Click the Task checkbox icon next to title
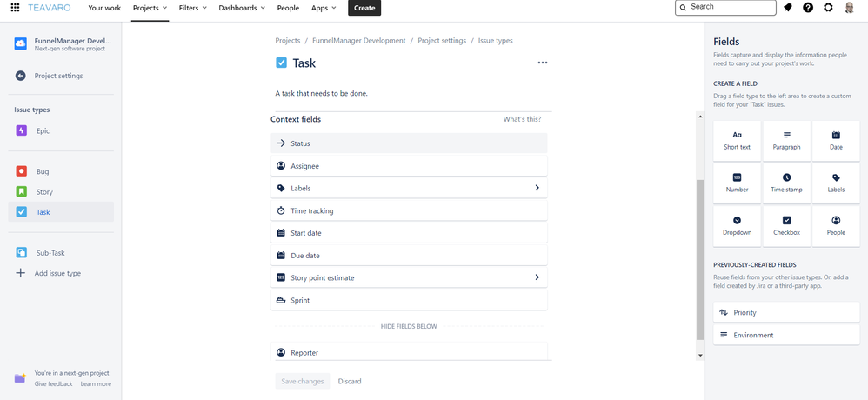The width and height of the screenshot is (868, 400). [281, 63]
